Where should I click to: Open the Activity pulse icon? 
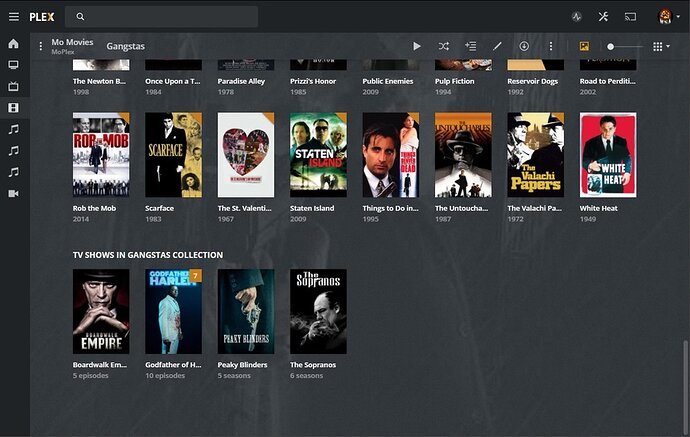(x=576, y=17)
